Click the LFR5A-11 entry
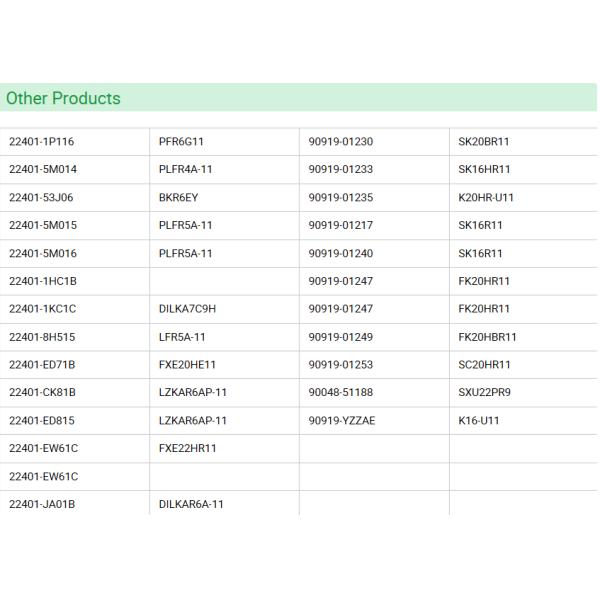Screen dimensions: 600x600 click(182, 337)
